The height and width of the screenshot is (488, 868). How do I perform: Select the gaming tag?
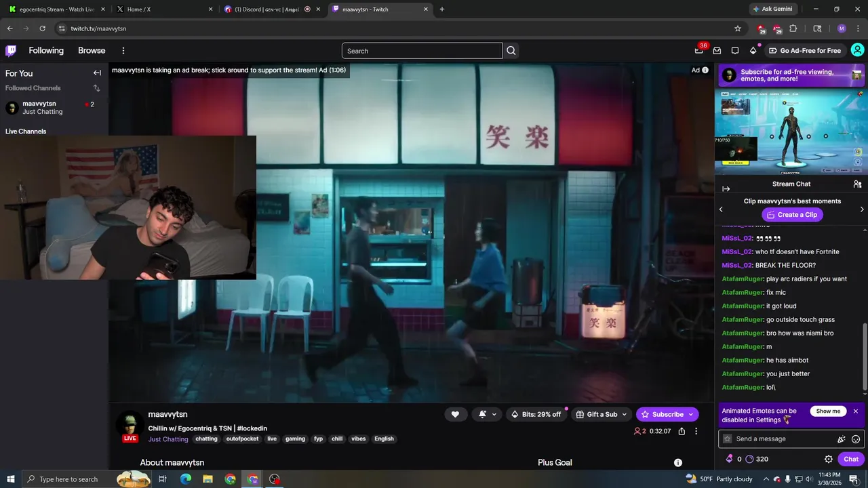tap(295, 439)
